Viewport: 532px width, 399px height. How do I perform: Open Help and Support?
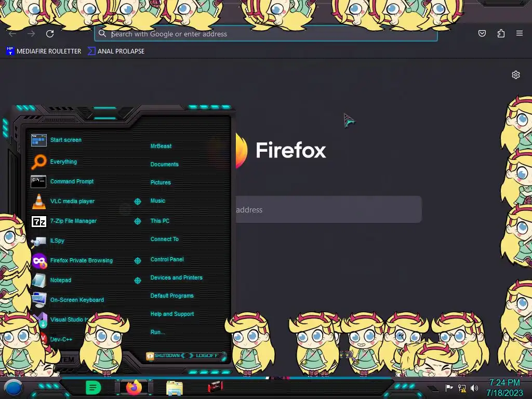pyautogui.click(x=172, y=314)
